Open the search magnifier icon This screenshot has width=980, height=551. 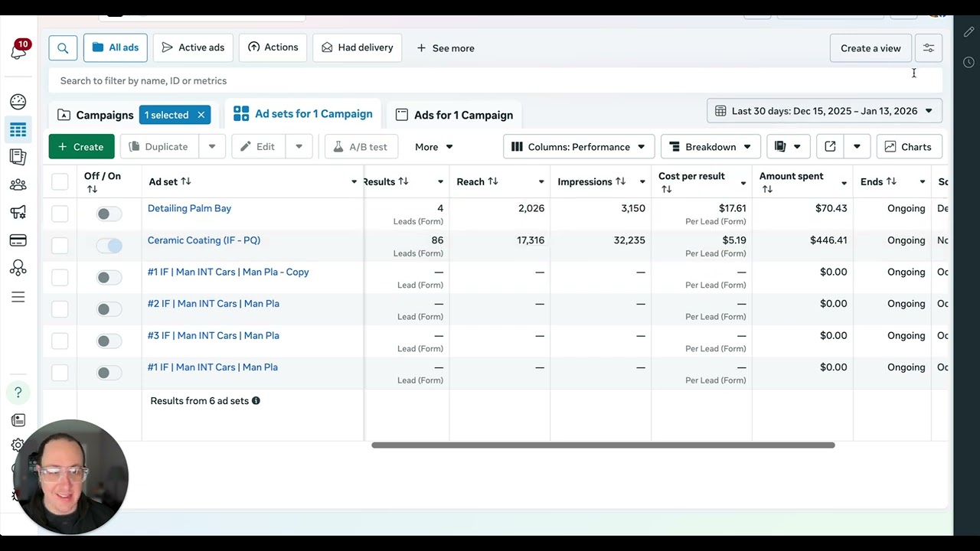(x=63, y=48)
